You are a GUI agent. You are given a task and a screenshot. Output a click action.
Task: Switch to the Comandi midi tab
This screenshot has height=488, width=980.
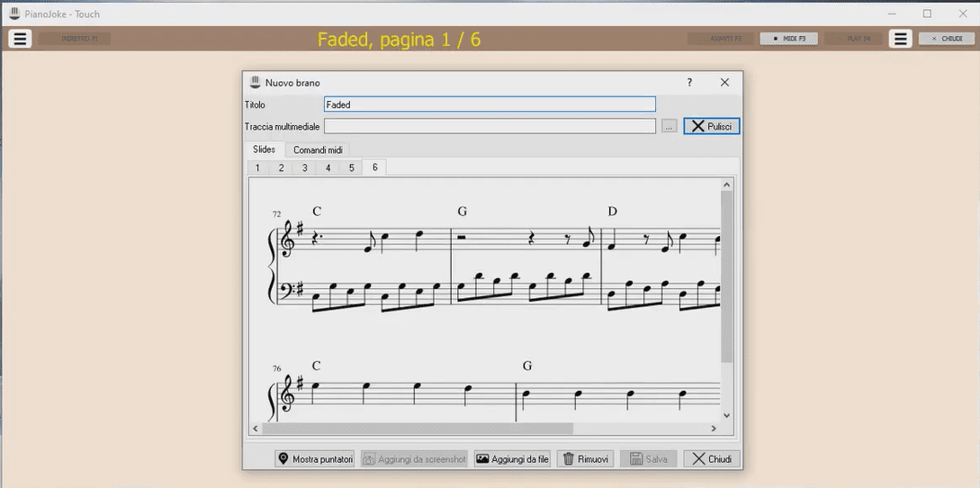(319, 150)
